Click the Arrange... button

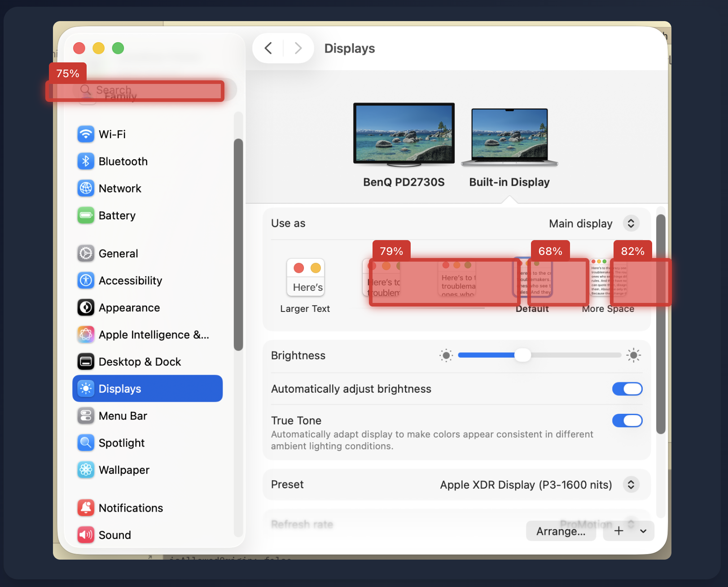[x=561, y=531]
